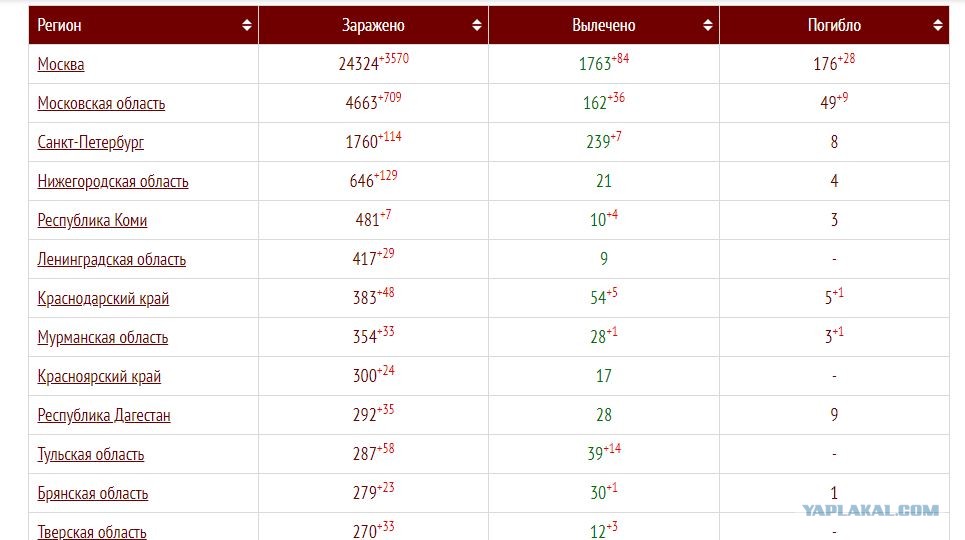Open the Москва region link
965x540 pixels.
pos(61,65)
